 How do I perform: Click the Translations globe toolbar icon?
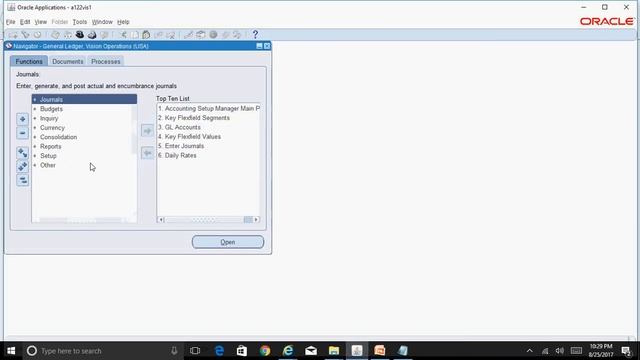click(213, 35)
